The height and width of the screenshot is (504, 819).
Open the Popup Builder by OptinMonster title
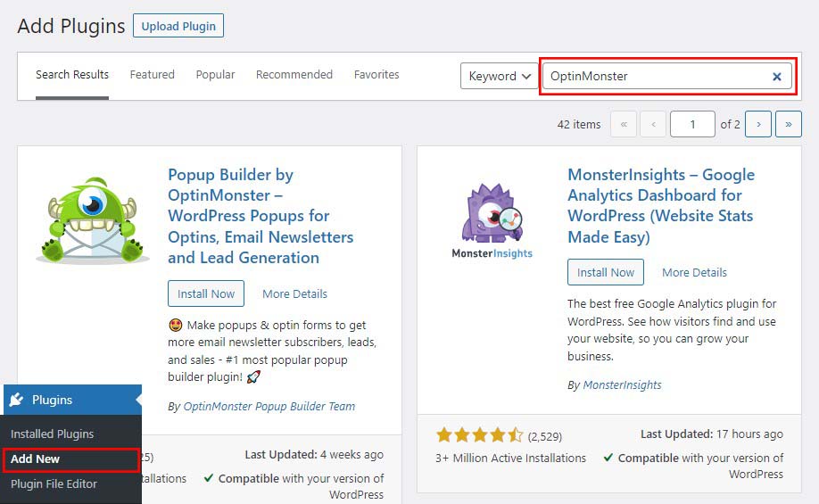point(261,216)
